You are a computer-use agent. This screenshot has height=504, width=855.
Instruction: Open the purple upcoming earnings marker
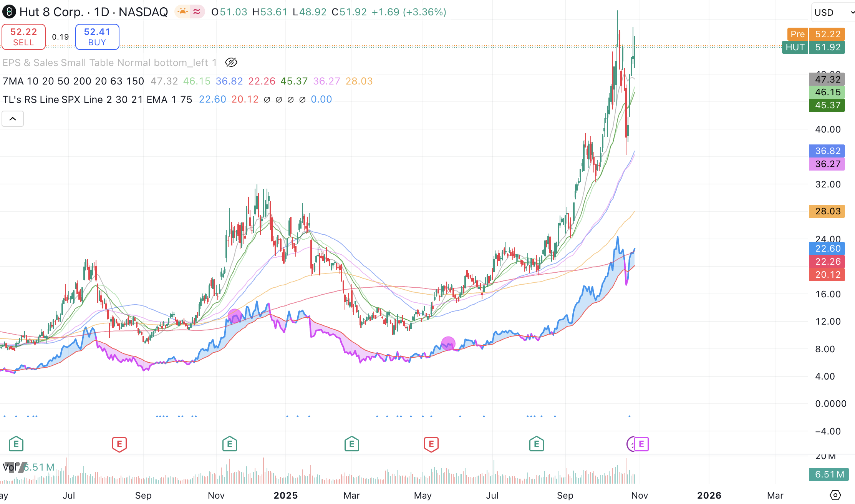click(x=641, y=444)
